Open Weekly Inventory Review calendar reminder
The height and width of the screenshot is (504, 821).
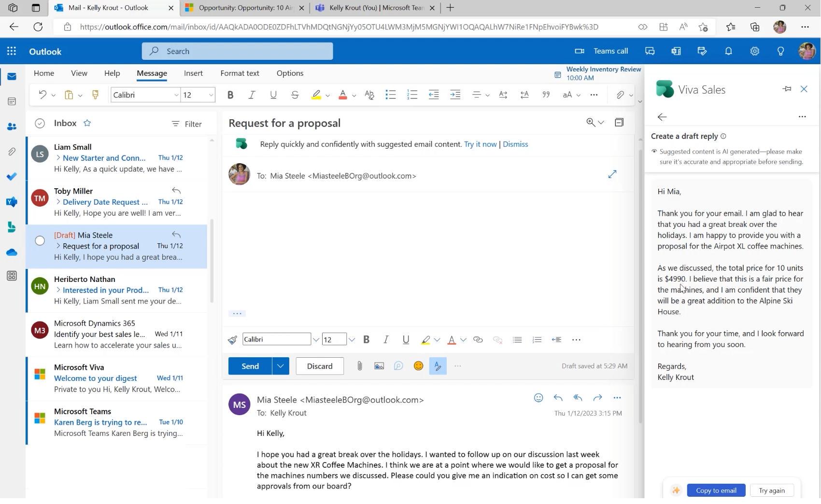(x=598, y=73)
